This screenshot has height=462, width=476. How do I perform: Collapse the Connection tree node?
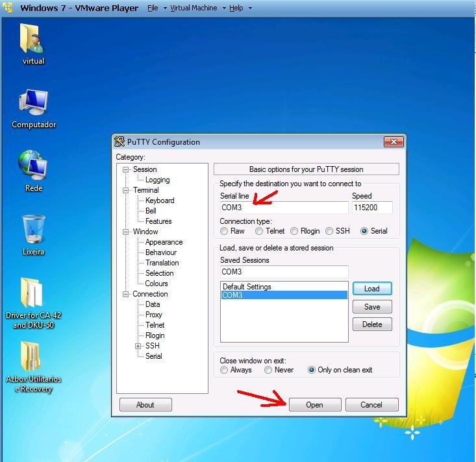pyautogui.click(x=126, y=294)
